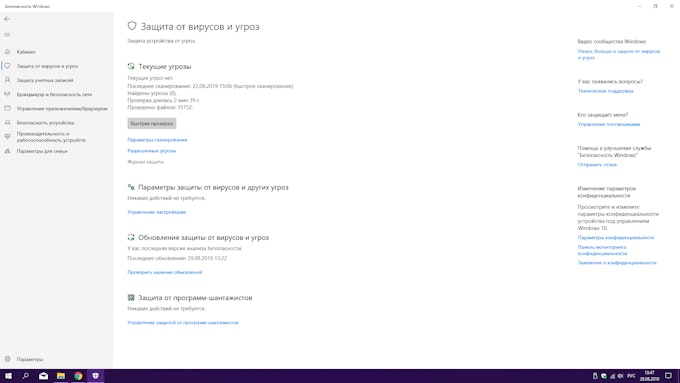Open Управление защитой от программ-шантажистов
The width and height of the screenshot is (680, 383).
pos(183,322)
